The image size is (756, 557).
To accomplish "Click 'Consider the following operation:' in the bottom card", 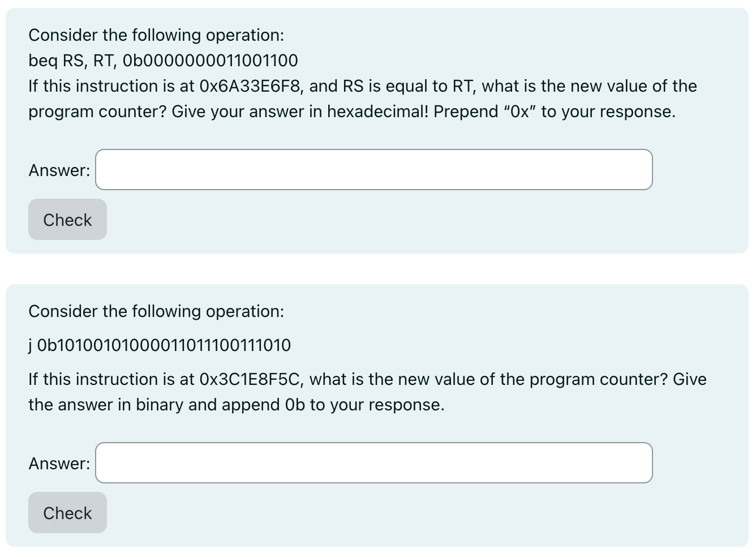I will tap(156, 311).
